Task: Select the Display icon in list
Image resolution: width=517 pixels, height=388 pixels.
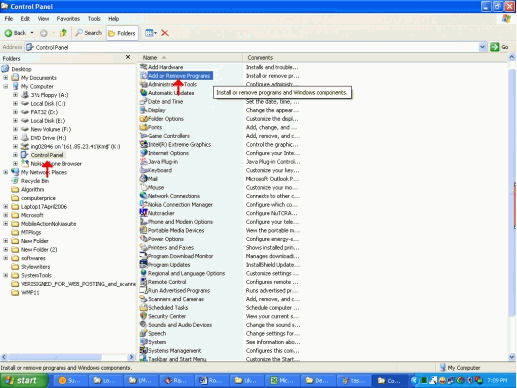Action: 143,110
